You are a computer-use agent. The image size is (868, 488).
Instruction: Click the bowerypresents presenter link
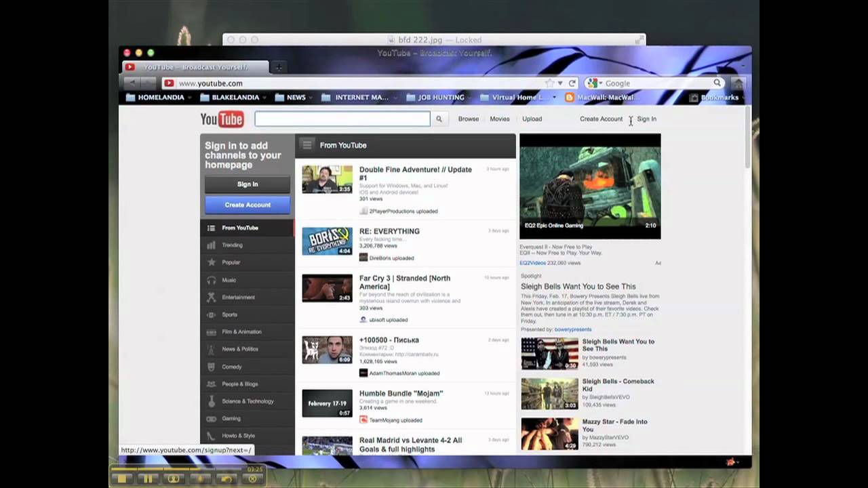573,329
